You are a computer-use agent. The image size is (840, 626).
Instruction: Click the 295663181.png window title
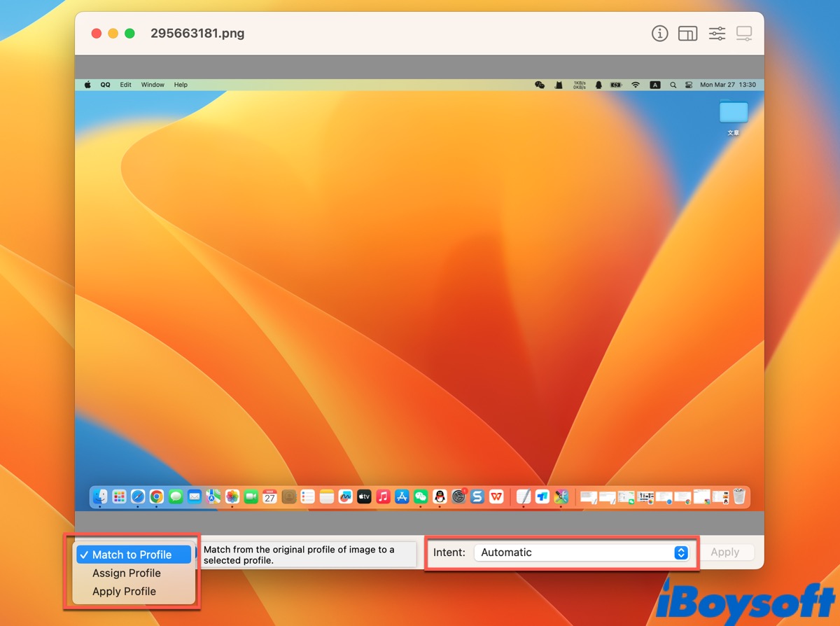(197, 34)
